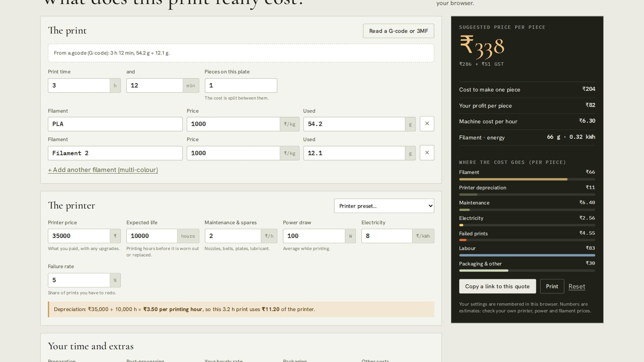The width and height of the screenshot is (644, 362).
Task: Edit the 12.1 grams used field
Action: pyautogui.click(x=354, y=153)
